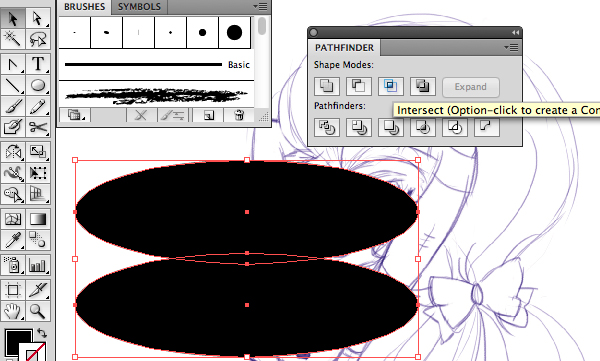Delete brush with trash icon
Viewport: 600px width, 361px height.
239,115
